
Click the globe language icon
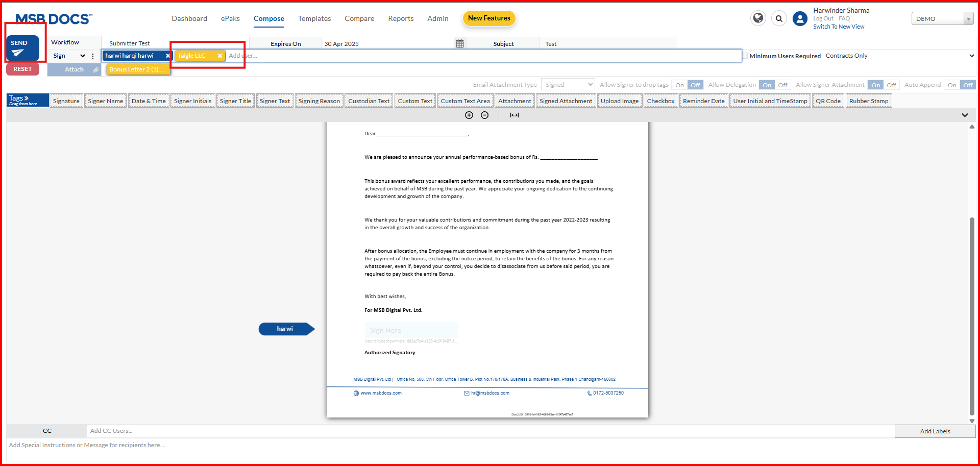(x=758, y=18)
